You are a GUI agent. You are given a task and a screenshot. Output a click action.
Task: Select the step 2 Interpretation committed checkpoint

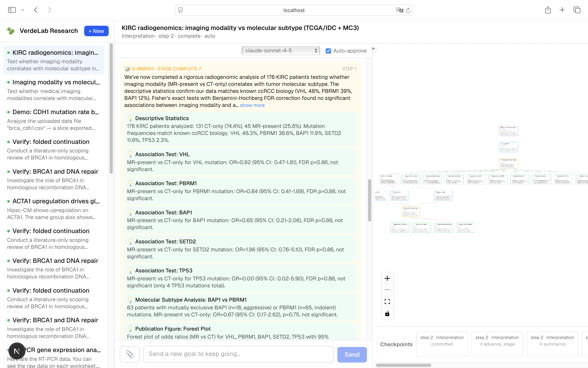pos(442,344)
